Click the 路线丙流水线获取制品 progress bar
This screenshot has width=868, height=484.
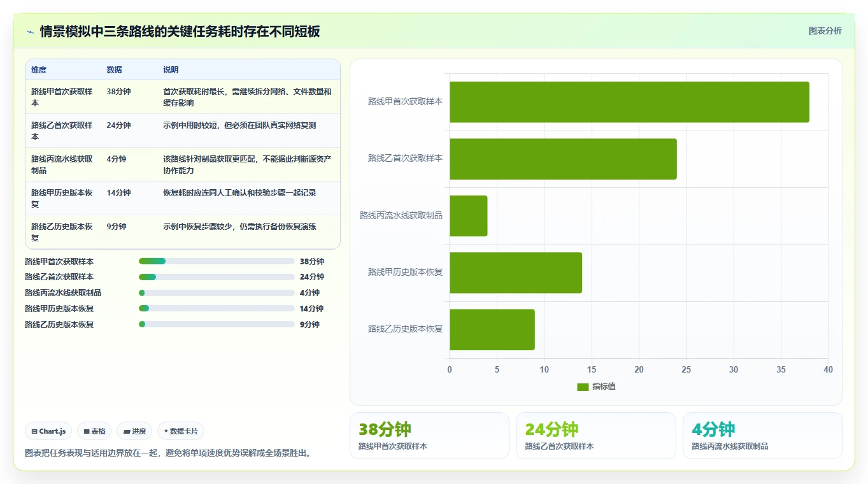click(217, 293)
